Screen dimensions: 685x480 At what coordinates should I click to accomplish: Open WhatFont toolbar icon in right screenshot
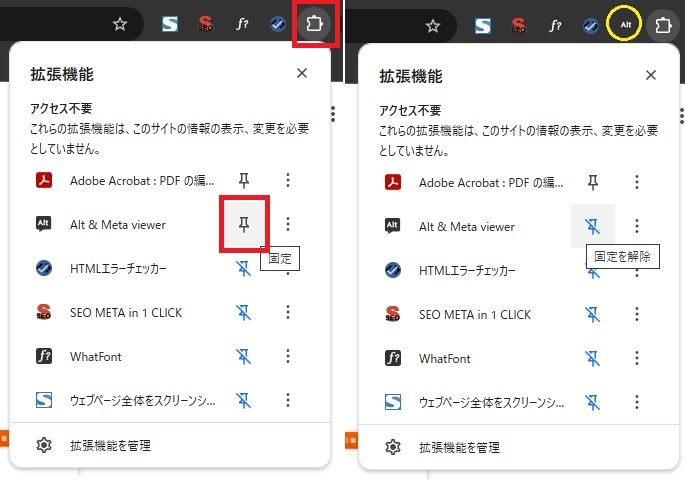tap(555, 25)
